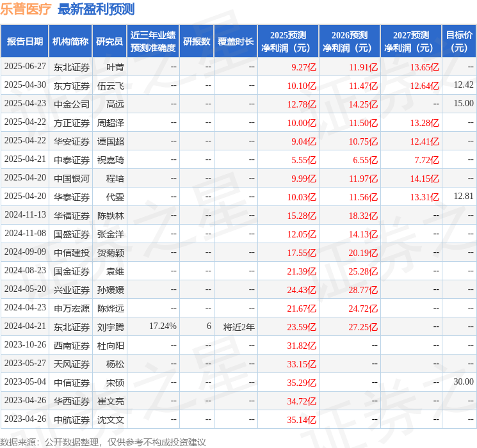The width and height of the screenshot is (477, 448).
Task: Open 东方证券 institution in table
Action: click(x=72, y=85)
